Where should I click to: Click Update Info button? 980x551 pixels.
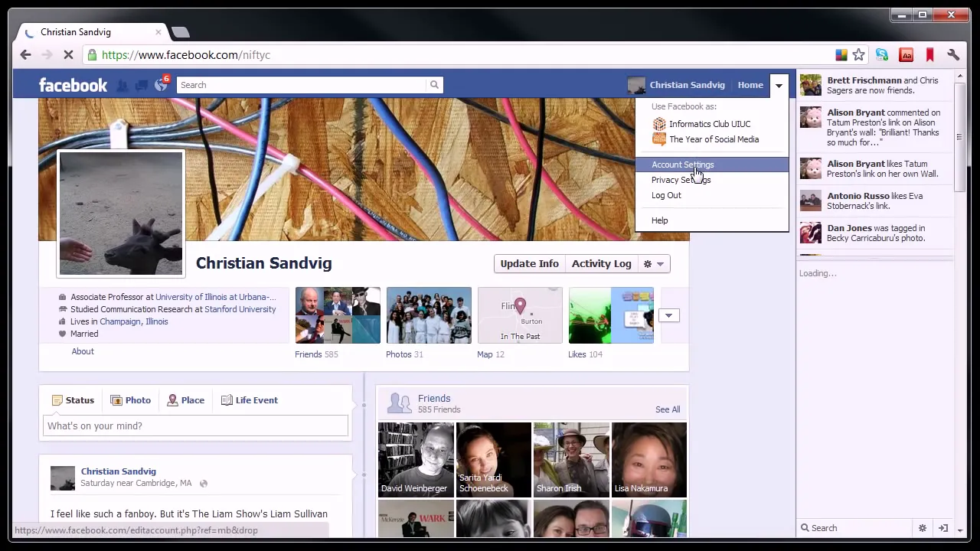point(529,264)
